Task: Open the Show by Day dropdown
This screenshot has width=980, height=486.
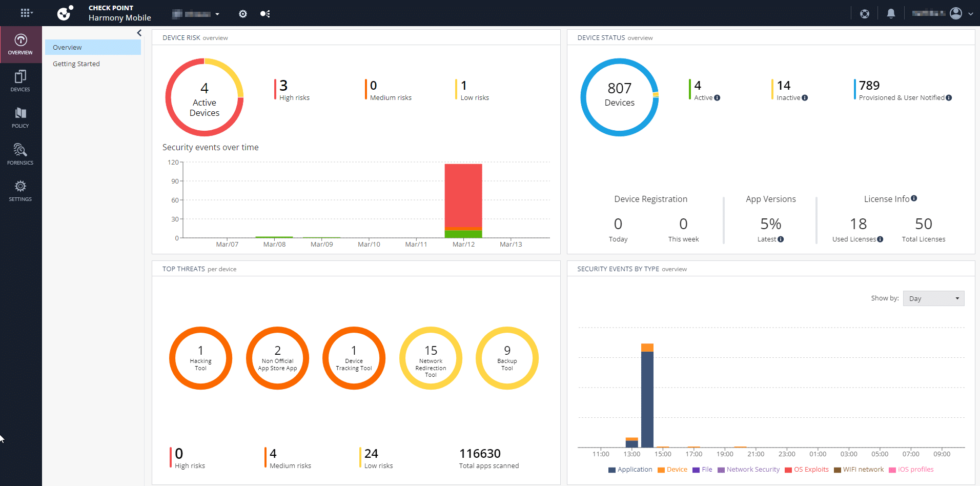Action: pos(933,298)
